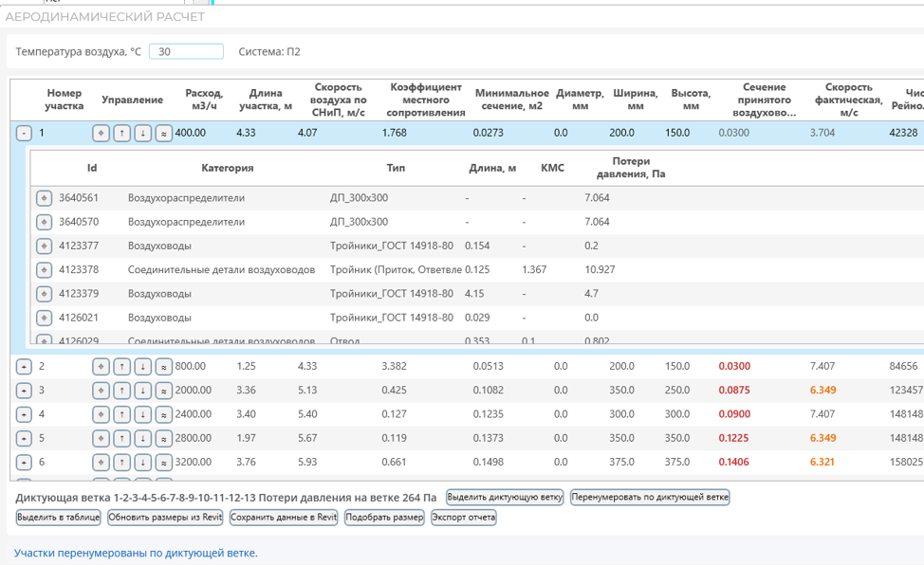Click the Сохранить данные в Revit button

[x=284, y=518]
